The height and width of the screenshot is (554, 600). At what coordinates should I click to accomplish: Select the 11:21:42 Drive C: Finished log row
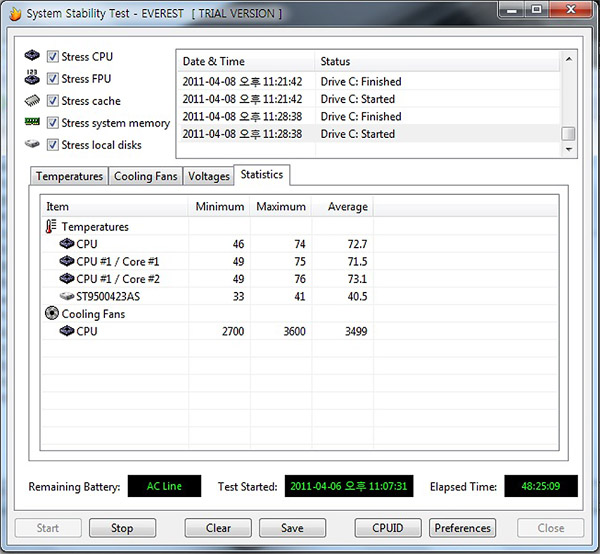[369, 81]
